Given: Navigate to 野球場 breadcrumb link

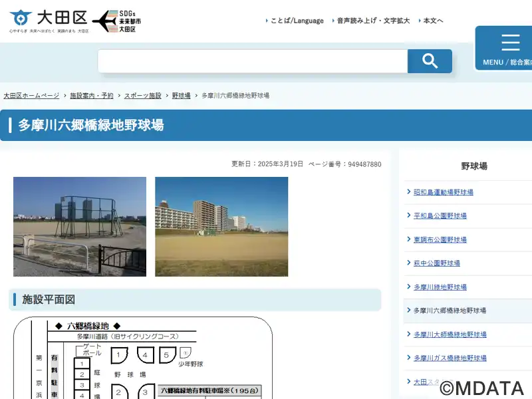Looking at the screenshot, I should point(181,96).
